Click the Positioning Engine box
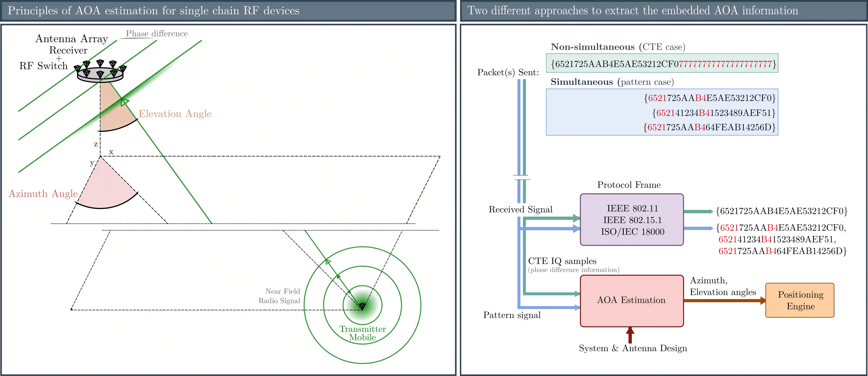This screenshot has height=376, width=868. point(800,300)
